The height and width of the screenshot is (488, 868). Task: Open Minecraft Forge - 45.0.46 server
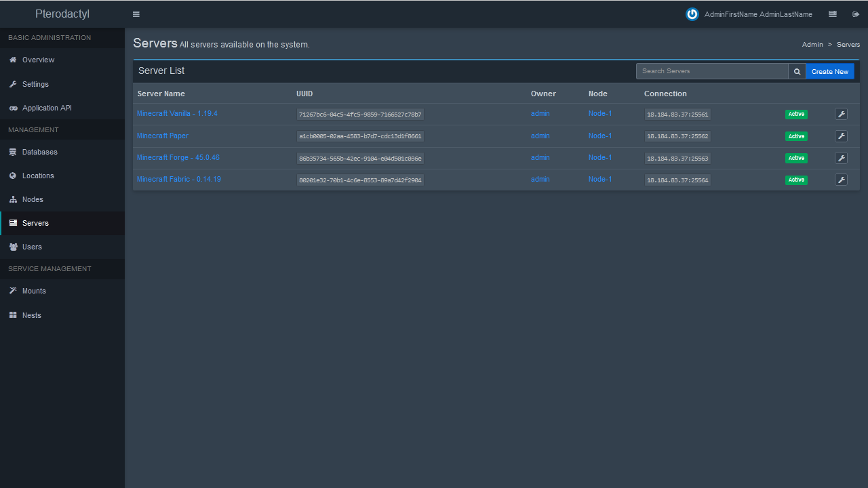pyautogui.click(x=178, y=157)
